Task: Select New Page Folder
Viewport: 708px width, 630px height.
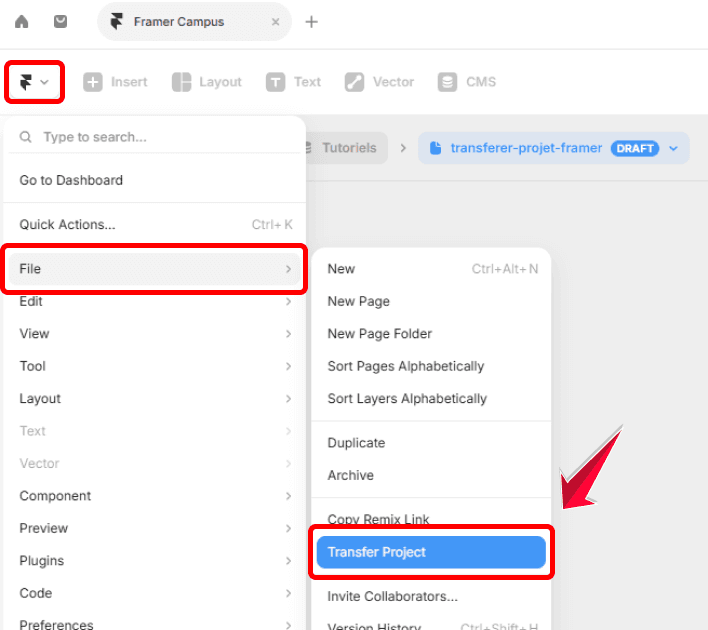Action: 431,334
